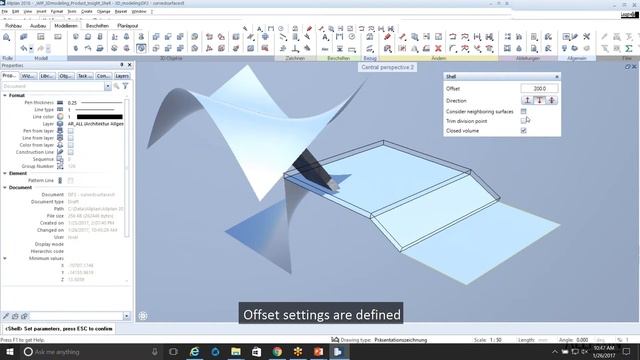Click the crossed tools icon in Allgemein

tap(587, 37)
